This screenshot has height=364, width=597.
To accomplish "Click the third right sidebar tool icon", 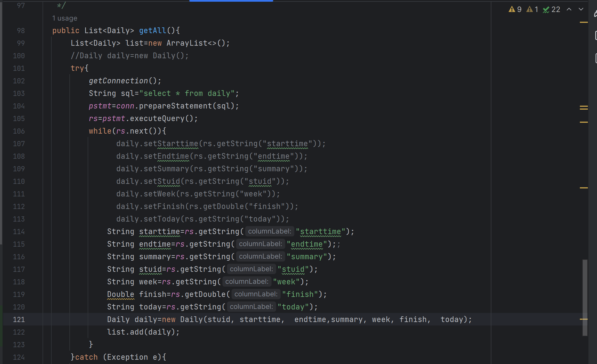I will [596, 58].
